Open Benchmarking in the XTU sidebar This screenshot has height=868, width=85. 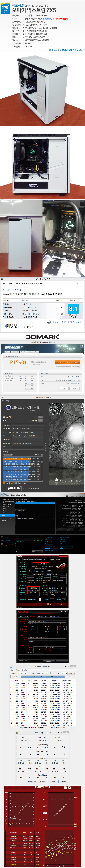pyautogui.click(x=6, y=518)
